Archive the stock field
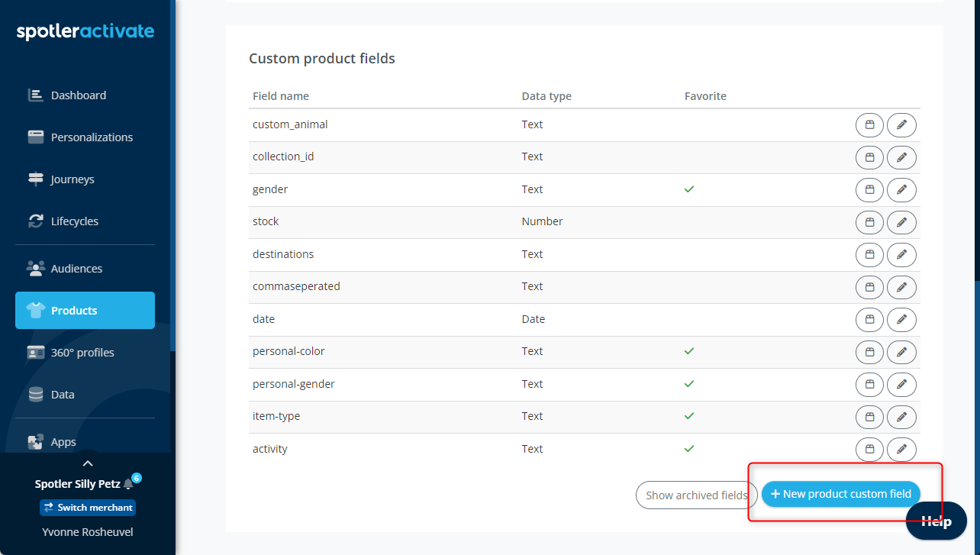 point(869,222)
